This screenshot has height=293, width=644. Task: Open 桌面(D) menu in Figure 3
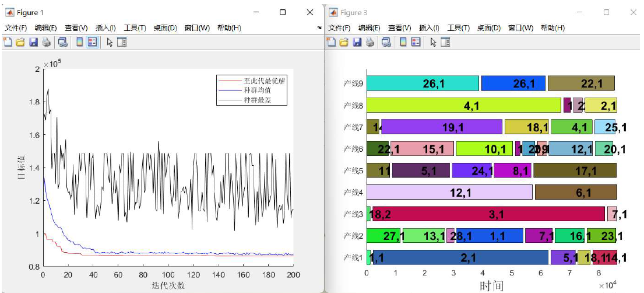(x=489, y=28)
